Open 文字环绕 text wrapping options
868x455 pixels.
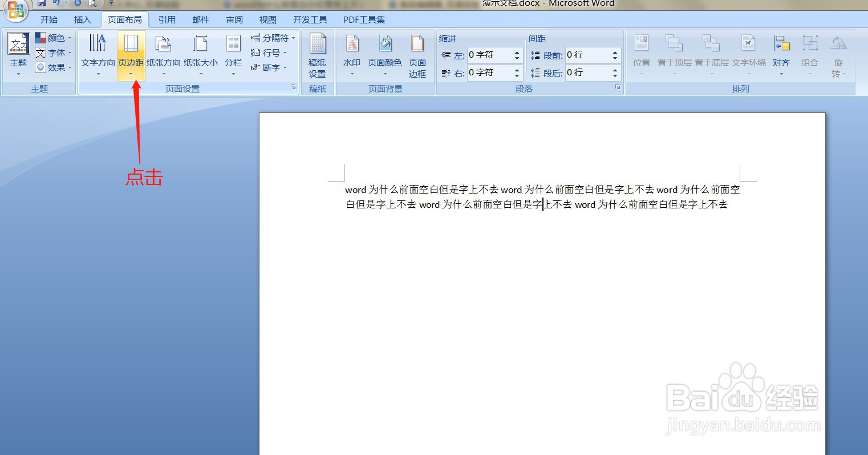coord(749,55)
